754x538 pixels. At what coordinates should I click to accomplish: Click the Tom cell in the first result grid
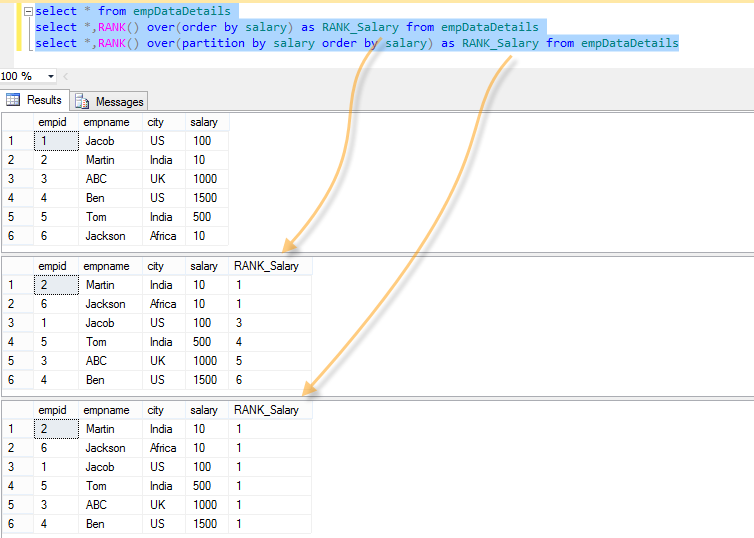pos(110,217)
